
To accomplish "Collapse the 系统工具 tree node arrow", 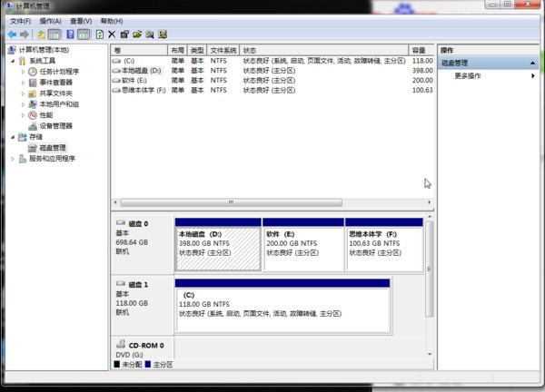I will pos(13,61).
